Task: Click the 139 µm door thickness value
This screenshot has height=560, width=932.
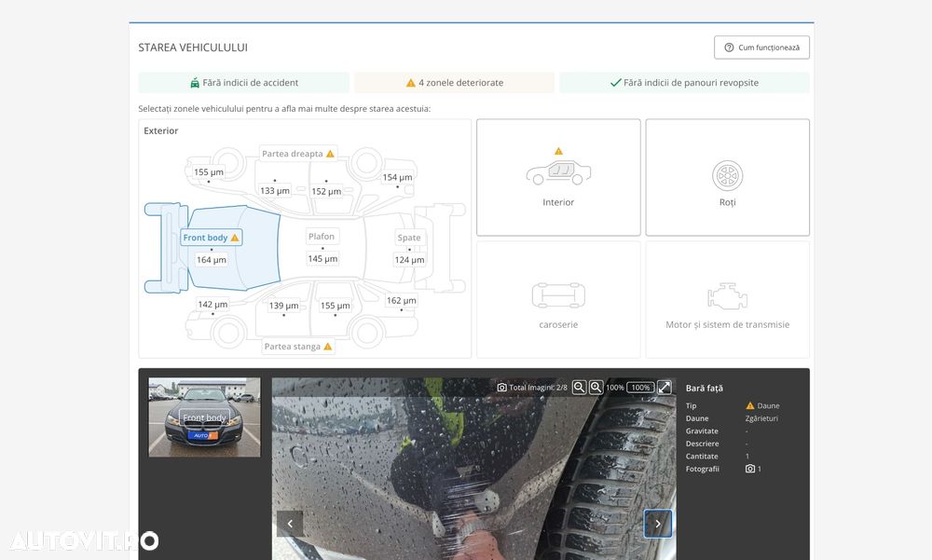Action: (x=283, y=306)
